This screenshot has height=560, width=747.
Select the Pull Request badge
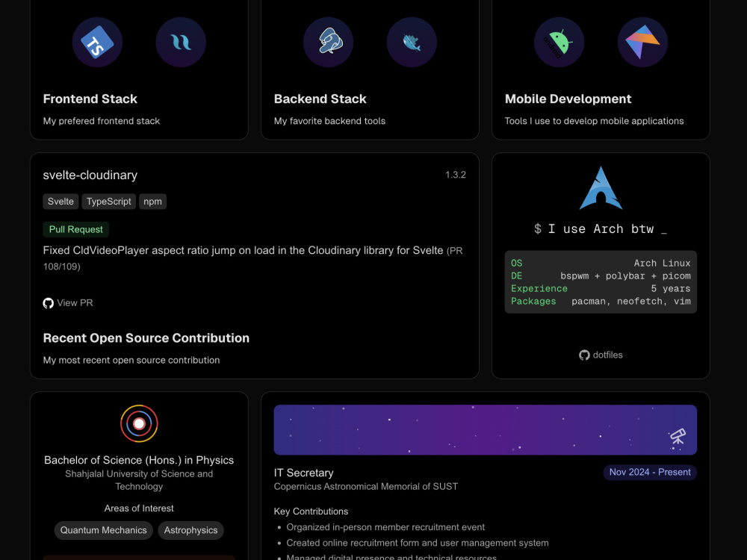coord(75,229)
